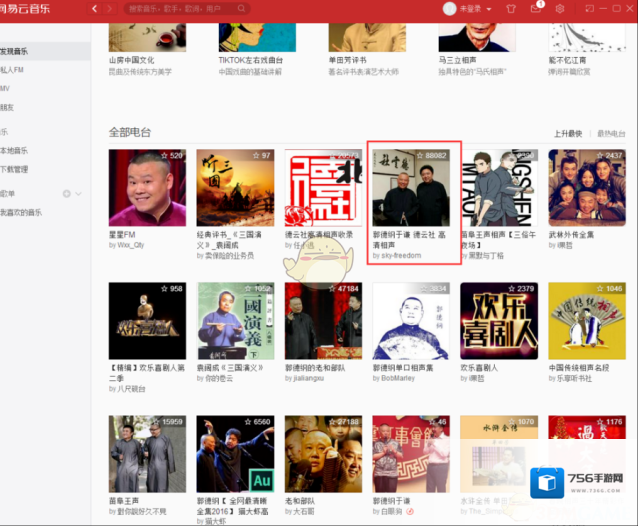Open the 星星FM radio station cover
The image size is (638, 526).
[x=147, y=188]
